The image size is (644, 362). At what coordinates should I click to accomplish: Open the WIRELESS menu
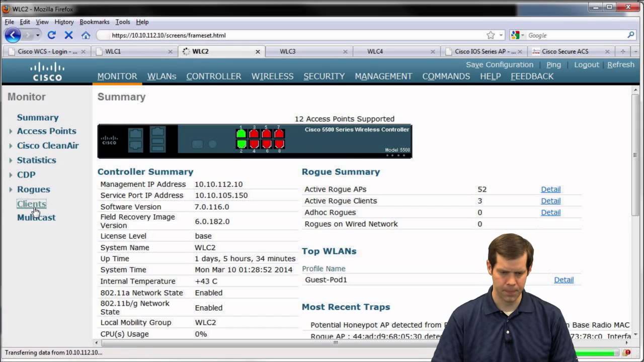273,76
